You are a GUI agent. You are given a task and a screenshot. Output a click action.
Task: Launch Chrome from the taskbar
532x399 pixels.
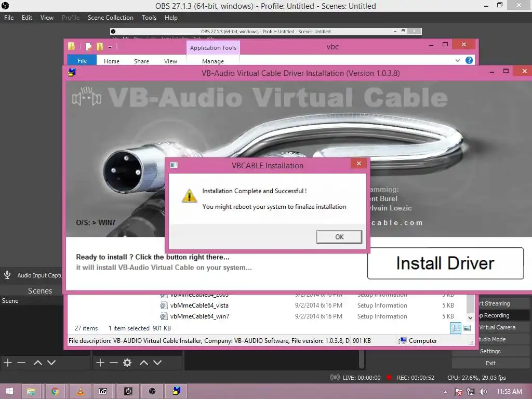click(55, 391)
